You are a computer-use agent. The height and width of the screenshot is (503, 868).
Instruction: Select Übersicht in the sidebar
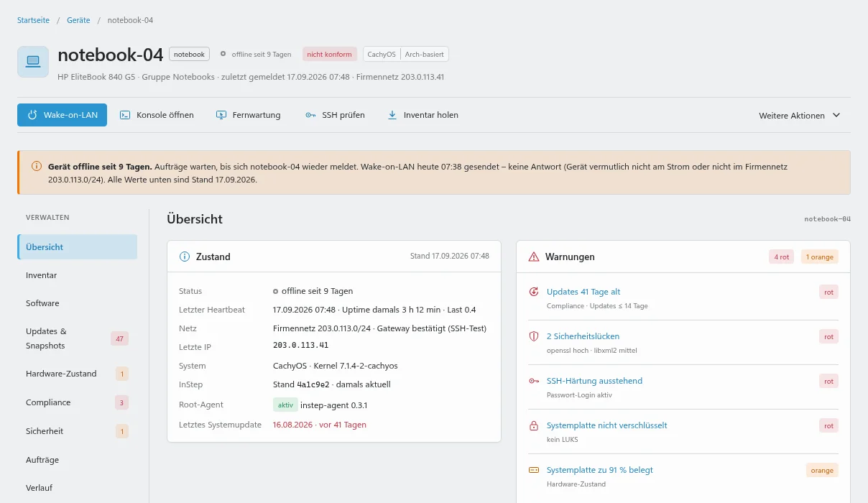(x=78, y=246)
